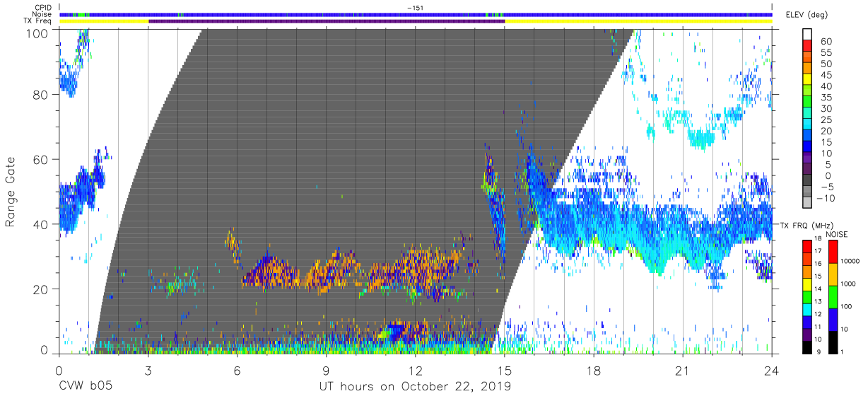This screenshot has width=868, height=401.
Task: Click the Range Gate tick label 60
Action: pyautogui.click(x=42, y=160)
